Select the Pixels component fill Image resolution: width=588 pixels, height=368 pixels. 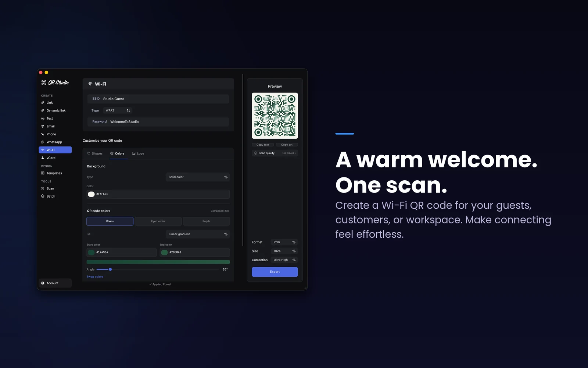pos(110,221)
